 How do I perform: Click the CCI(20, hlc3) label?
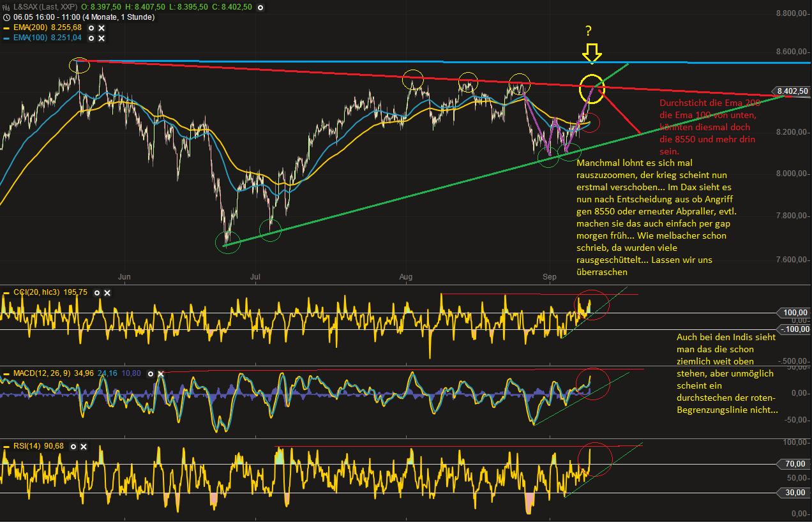click(38, 292)
